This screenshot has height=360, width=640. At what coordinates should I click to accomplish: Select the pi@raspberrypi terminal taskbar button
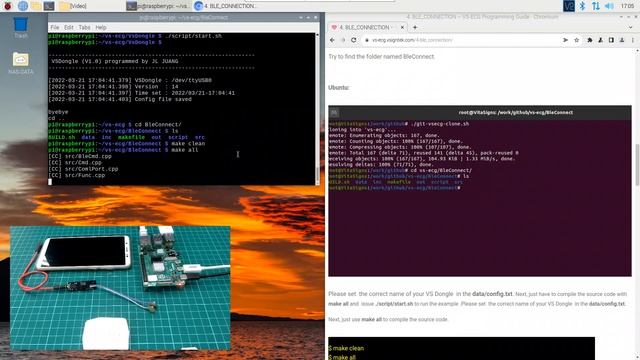[157, 6]
